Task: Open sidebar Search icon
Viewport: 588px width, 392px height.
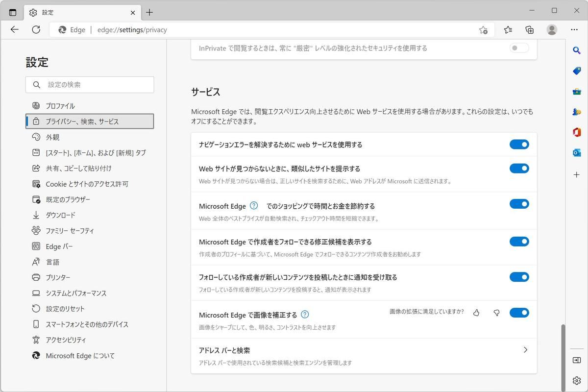Action: pyautogui.click(x=577, y=50)
